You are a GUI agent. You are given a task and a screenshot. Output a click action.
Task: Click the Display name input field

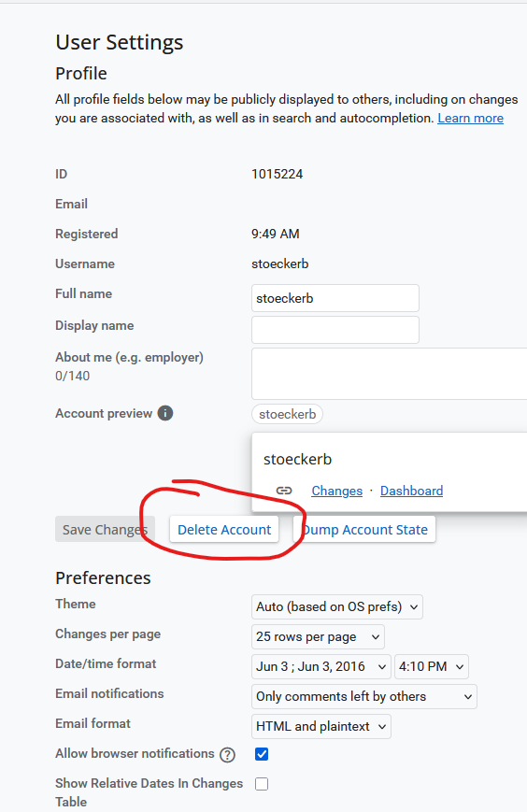pos(335,330)
